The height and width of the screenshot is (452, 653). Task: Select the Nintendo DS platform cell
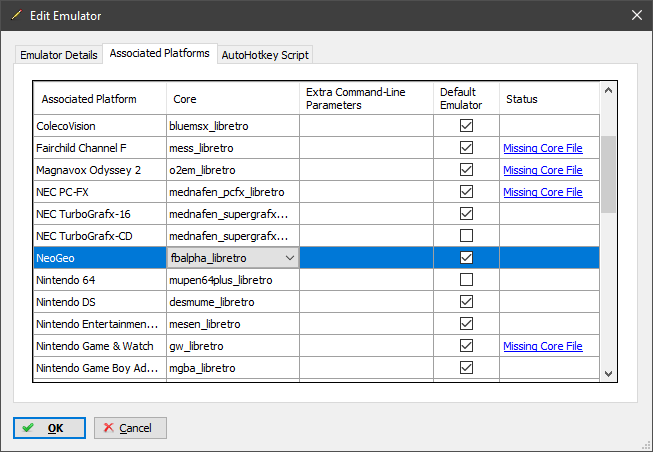pyautogui.click(x=100, y=302)
